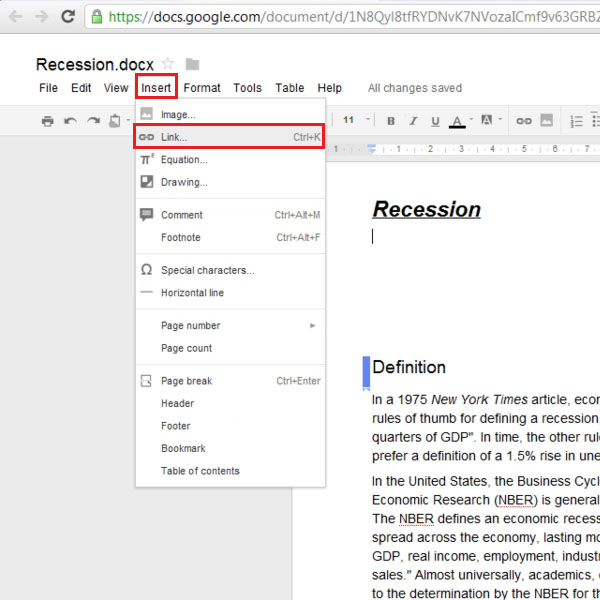Viewport: 600px width, 600px height.
Task: Select Footer from Insert menu
Action: click(230, 426)
